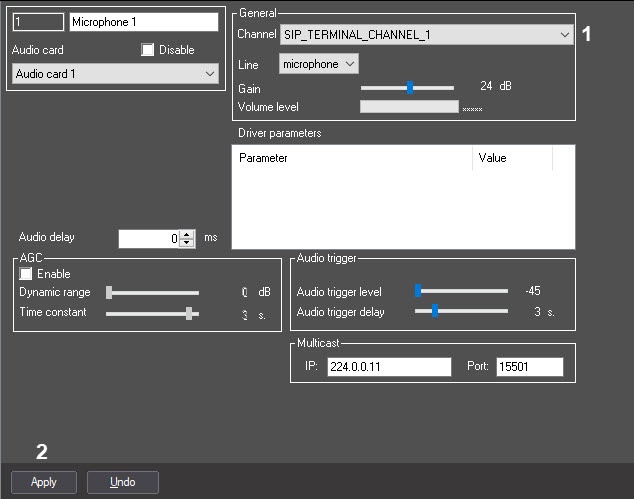
Task: Click the Parameter column header
Action: [x=352, y=158]
